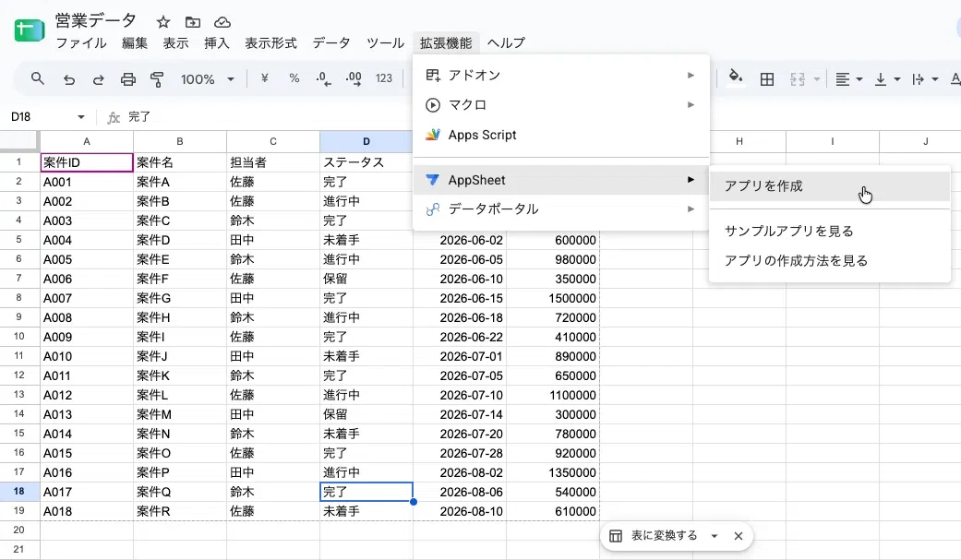Open the ファイル menu
This screenshot has width=961, height=560.
click(81, 42)
